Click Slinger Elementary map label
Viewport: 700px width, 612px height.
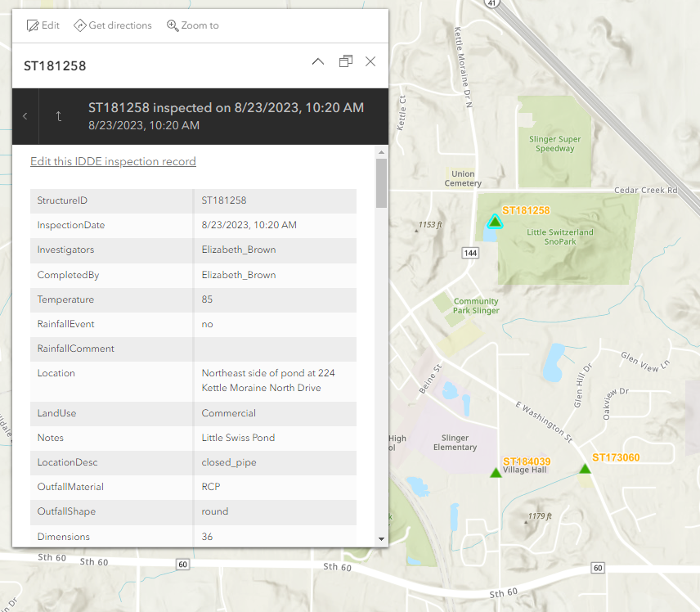(x=455, y=443)
